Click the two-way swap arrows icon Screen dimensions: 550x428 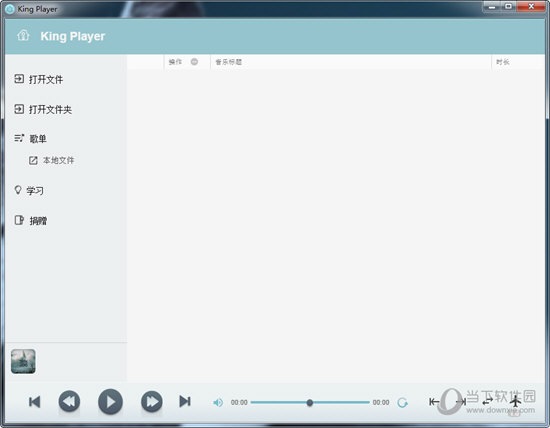click(x=488, y=402)
